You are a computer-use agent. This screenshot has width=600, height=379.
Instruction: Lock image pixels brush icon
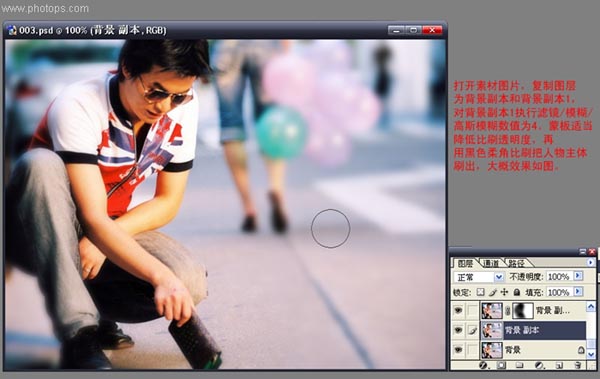(x=492, y=292)
